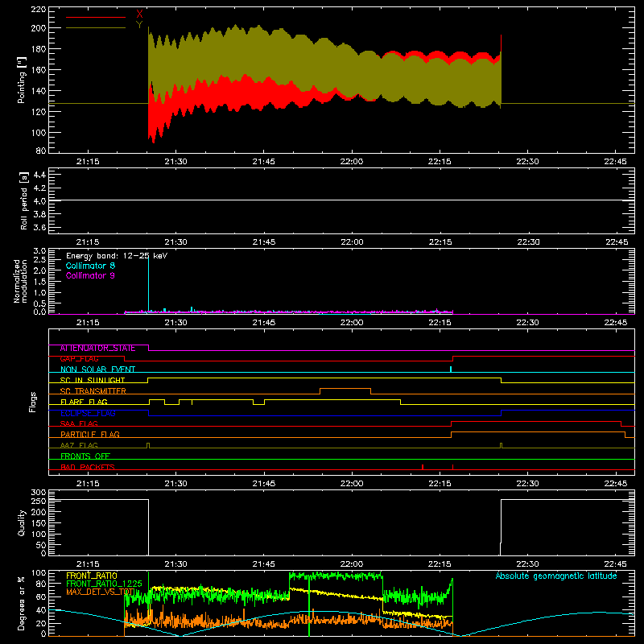
Task: Click "21:30" under the Quality plot
Action: click(175, 564)
